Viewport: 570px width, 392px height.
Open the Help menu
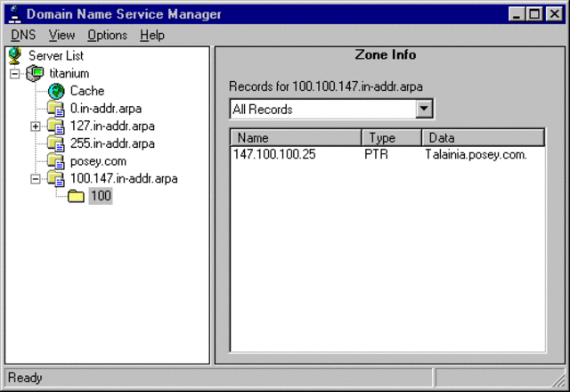(152, 36)
